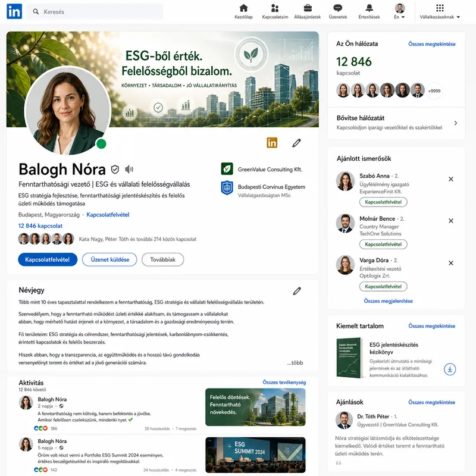The width and height of the screenshot is (476, 476).
Task: Open the 12 846 kapcsolat link
Action: point(40,226)
